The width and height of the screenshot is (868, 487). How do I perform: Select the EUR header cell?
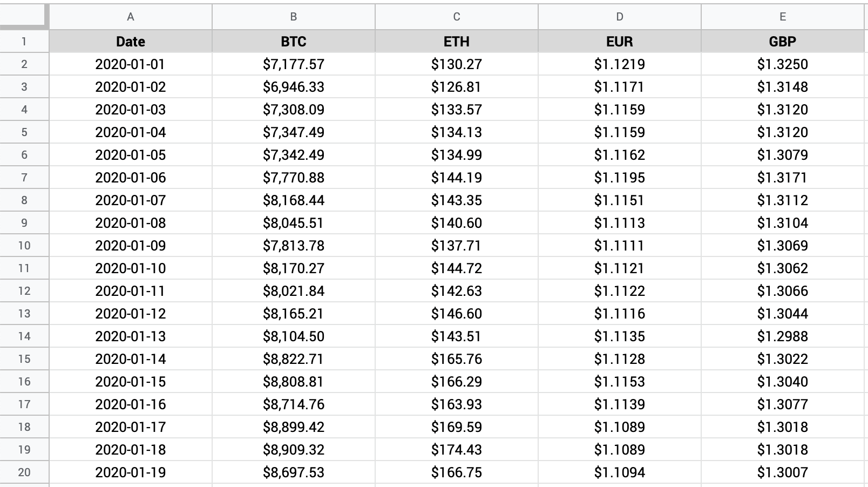620,42
